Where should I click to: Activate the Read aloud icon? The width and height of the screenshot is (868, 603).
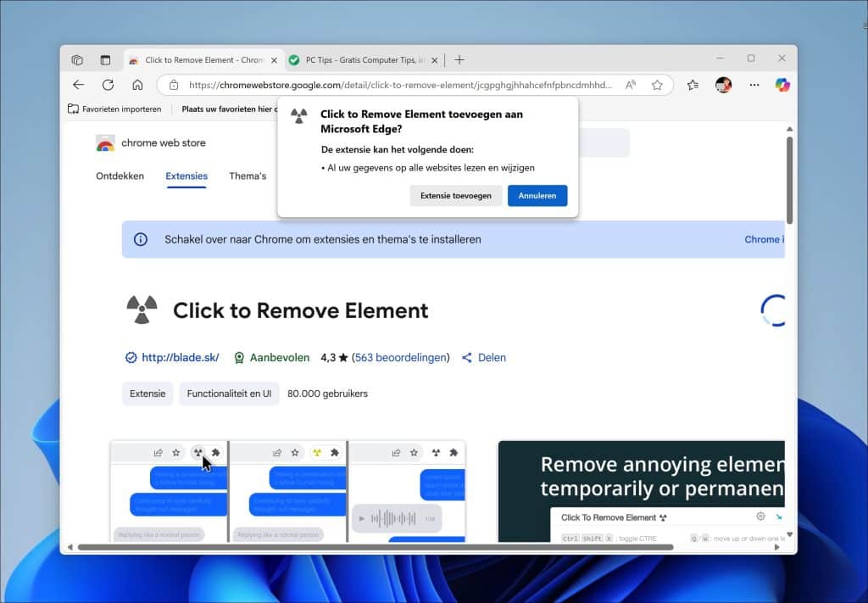[631, 86]
